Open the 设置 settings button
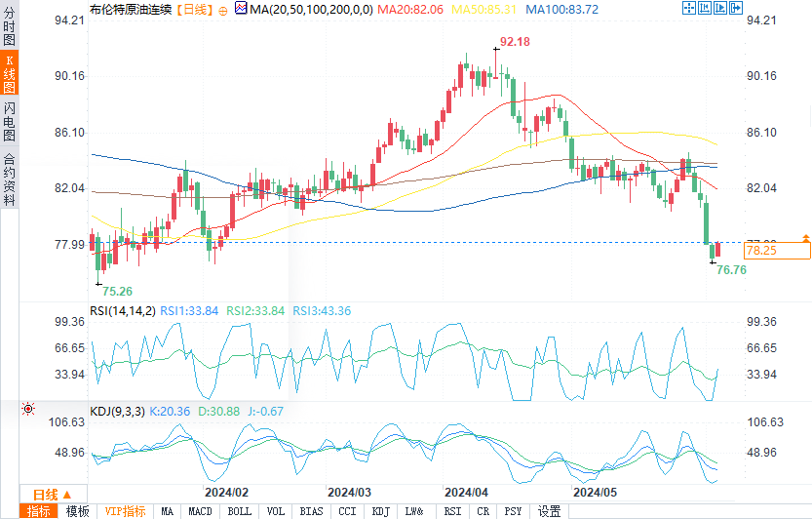812x519 pixels. [549, 511]
